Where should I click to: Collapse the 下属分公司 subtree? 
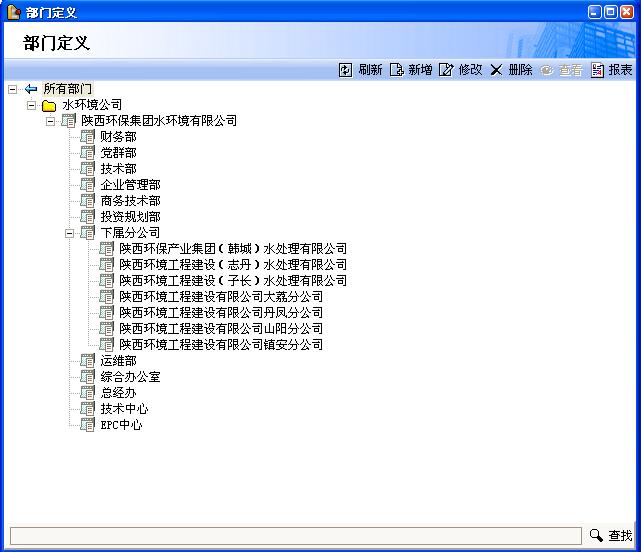(70, 233)
